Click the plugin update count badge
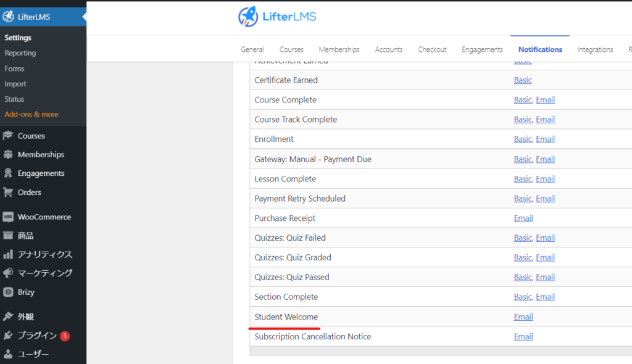Viewport: 632px width, 364px height. tap(64, 336)
